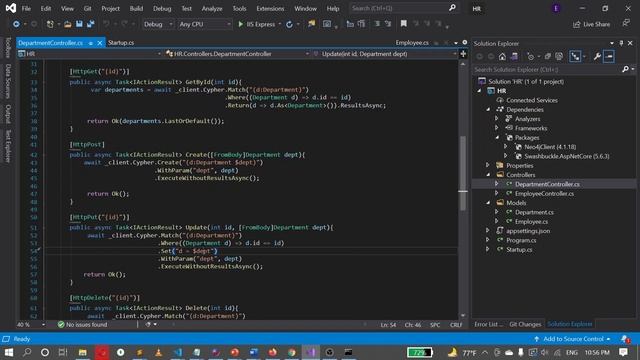Open the HR project scope dropdown

point(90,53)
